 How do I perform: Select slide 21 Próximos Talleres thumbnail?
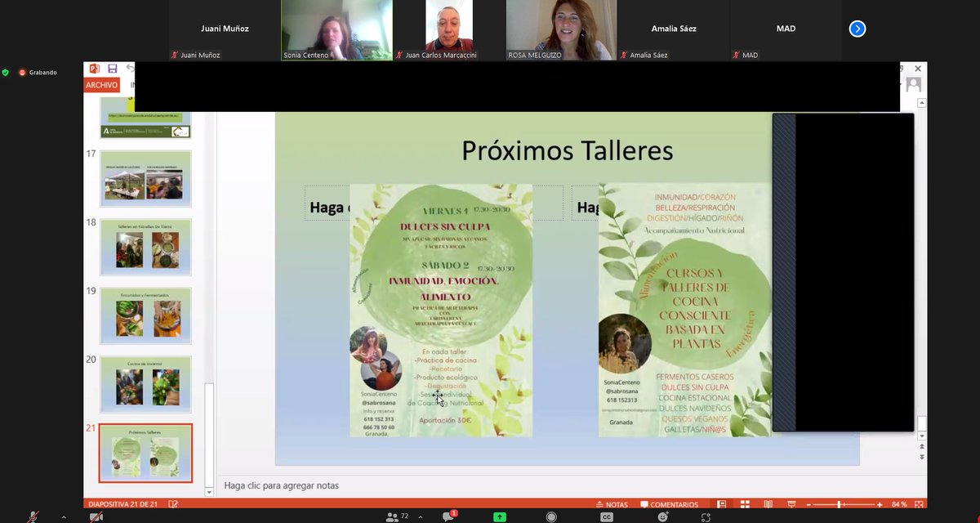click(145, 453)
